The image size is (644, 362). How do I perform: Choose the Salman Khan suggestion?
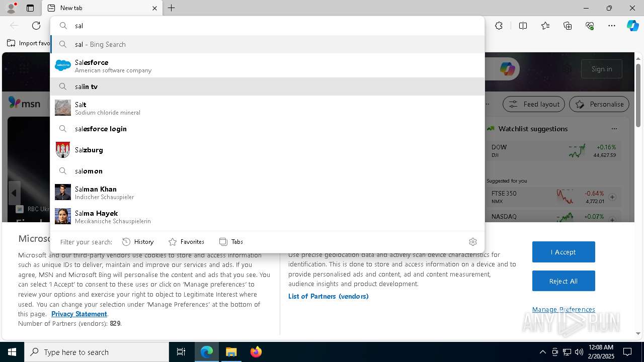(267, 193)
